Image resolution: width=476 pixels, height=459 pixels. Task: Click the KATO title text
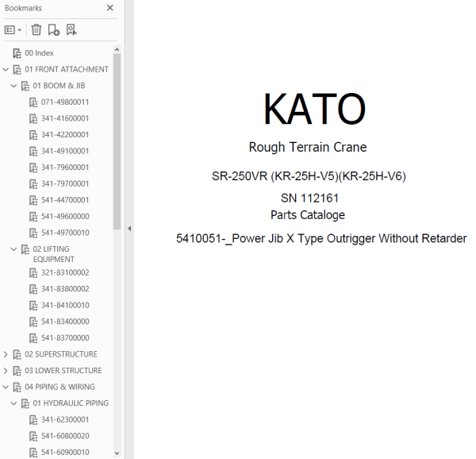314,110
